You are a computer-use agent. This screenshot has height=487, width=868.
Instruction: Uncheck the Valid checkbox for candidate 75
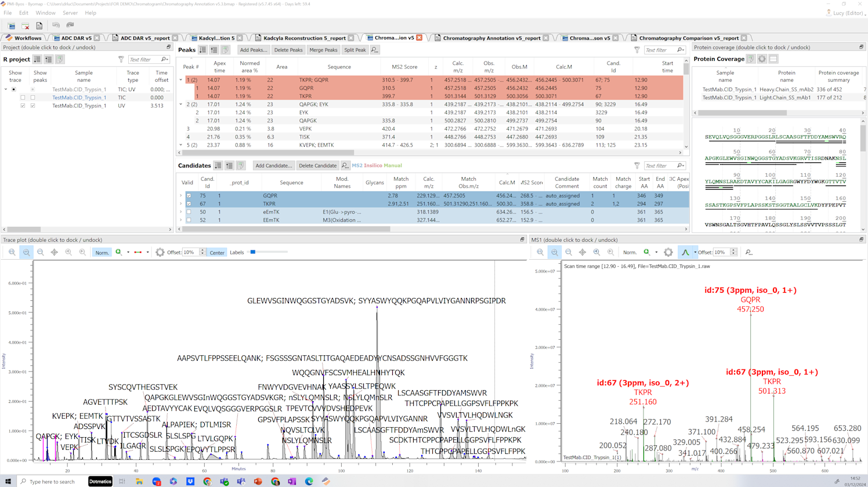[189, 196]
